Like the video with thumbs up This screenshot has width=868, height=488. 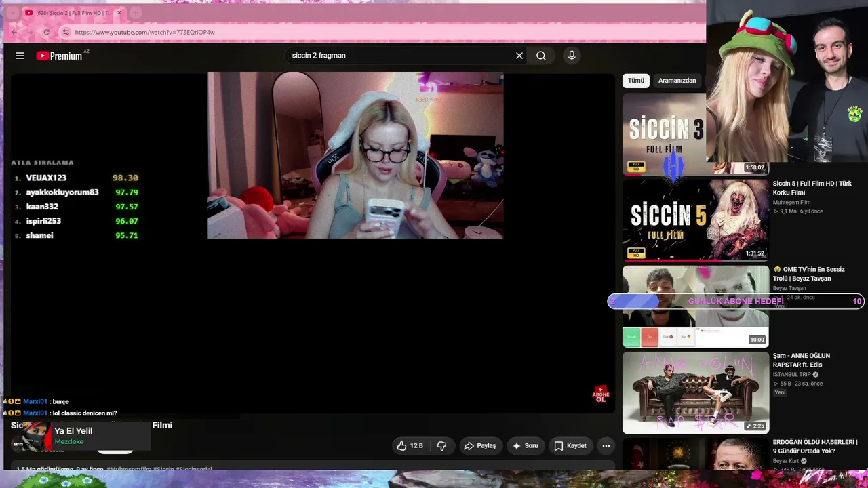tap(411, 445)
